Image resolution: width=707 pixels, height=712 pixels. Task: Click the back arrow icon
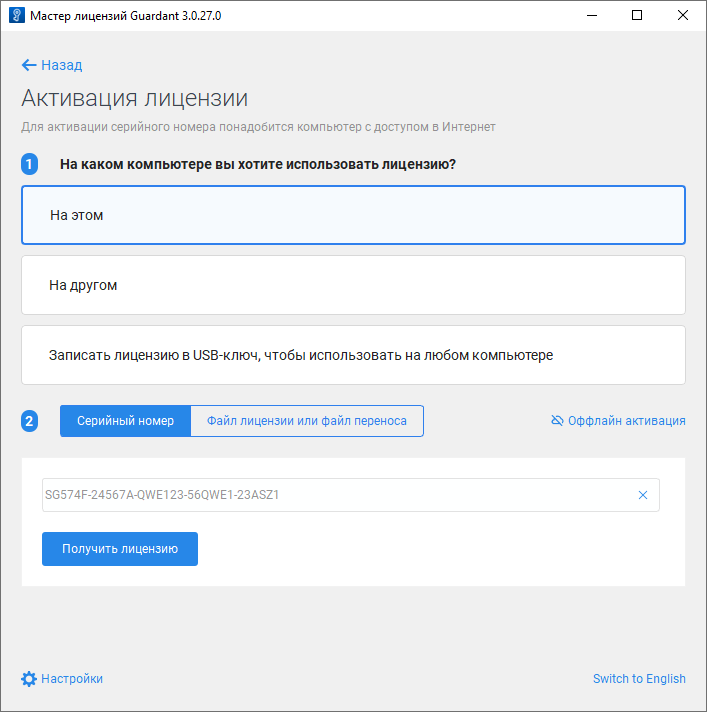tap(29, 65)
